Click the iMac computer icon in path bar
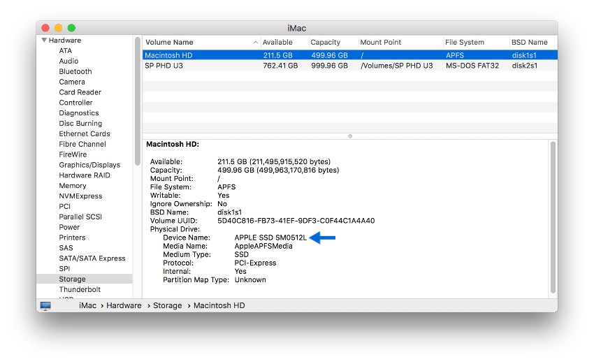 click(x=45, y=306)
